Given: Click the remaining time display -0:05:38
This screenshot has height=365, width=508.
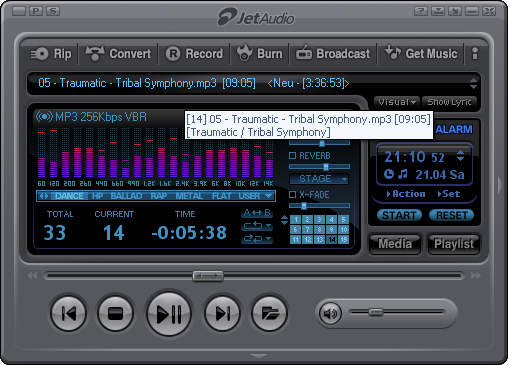Looking at the screenshot, I should click(x=189, y=232).
